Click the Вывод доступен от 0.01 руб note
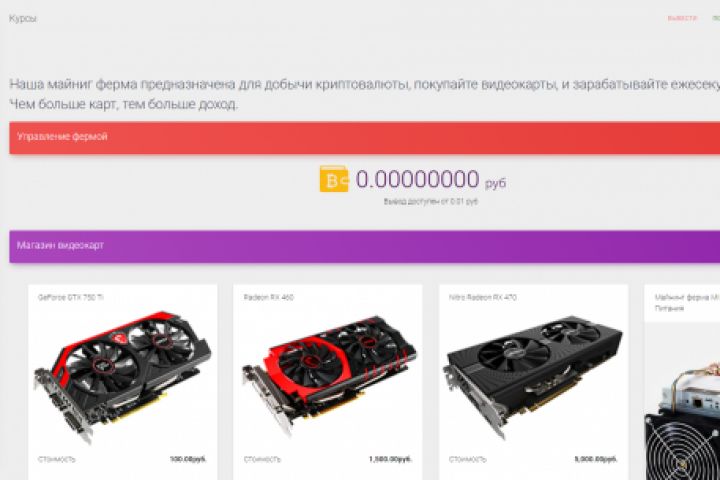 [431, 202]
